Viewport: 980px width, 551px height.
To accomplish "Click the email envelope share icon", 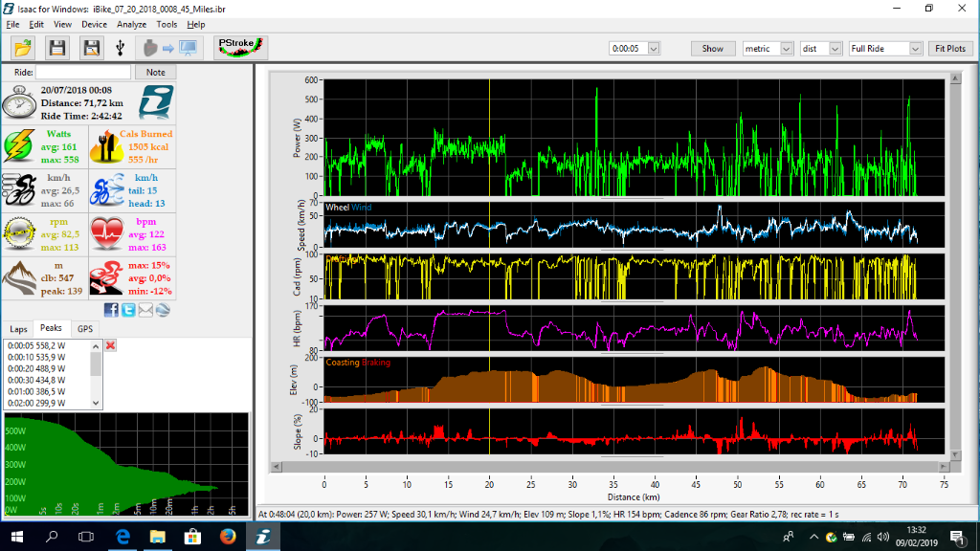I will click(145, 309).
